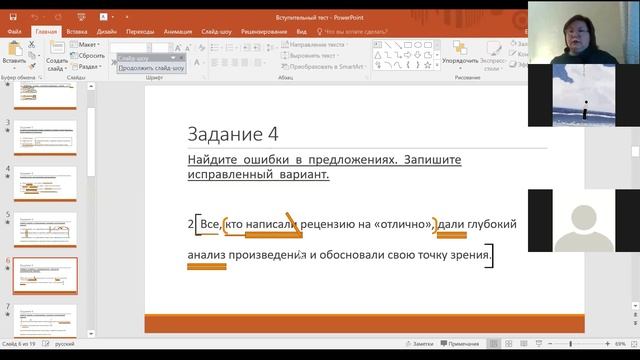Select the right block arrow shape
Screen dimensions: 640x360
coord(407,55)
